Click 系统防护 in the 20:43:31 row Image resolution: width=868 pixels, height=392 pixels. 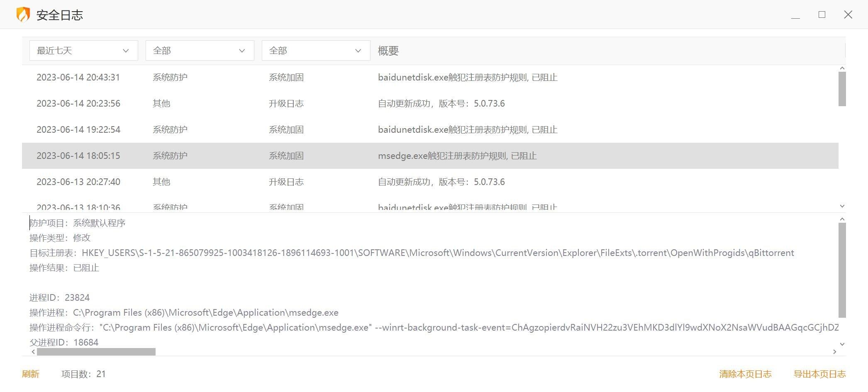170,78
